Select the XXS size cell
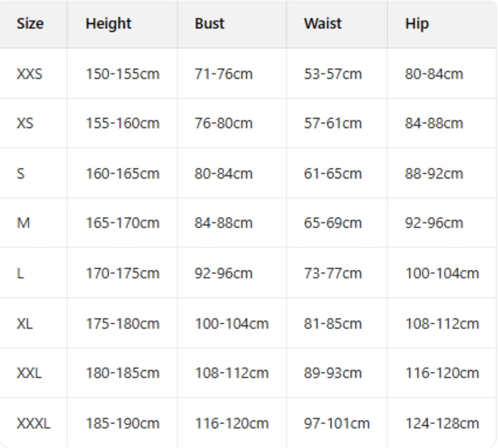The height and width of the screenshot is (448, 498). click(30, 74)
